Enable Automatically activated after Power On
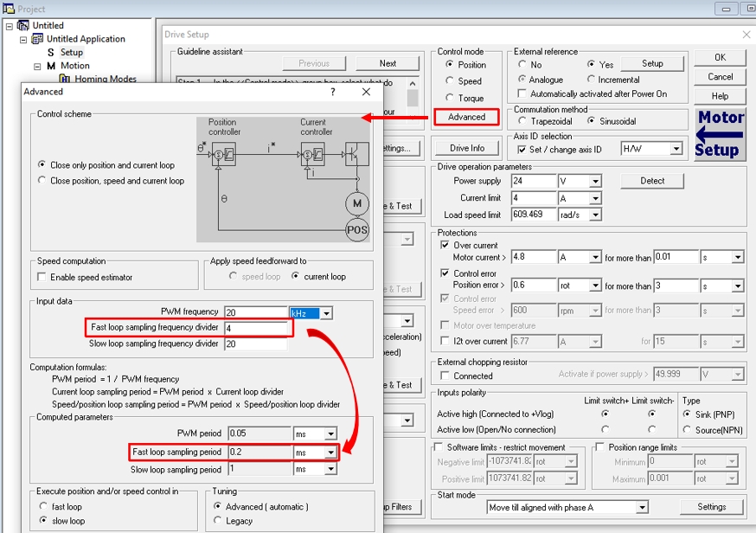 [x=522, y=93]
